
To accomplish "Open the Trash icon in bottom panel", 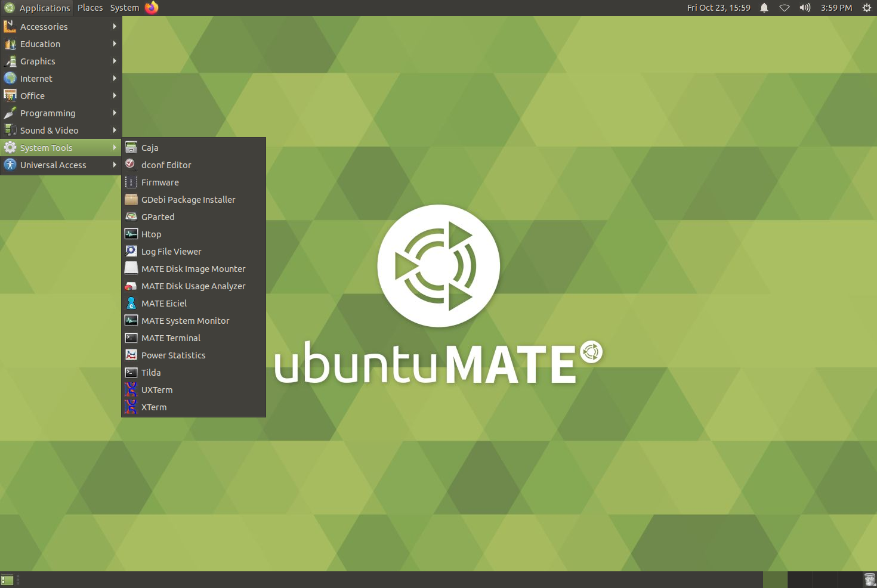I will click(870, 580).
